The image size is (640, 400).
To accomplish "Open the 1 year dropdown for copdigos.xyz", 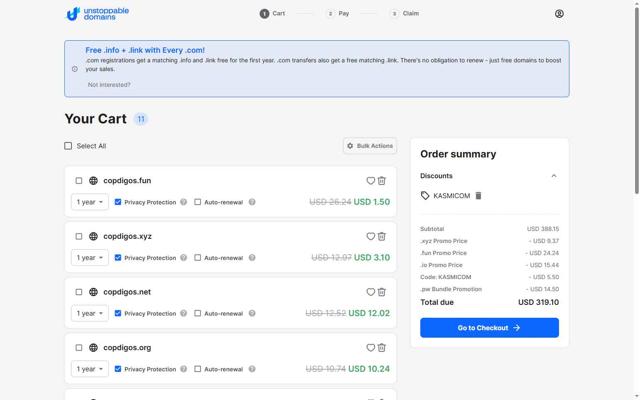I will click(x=90, y=258).
